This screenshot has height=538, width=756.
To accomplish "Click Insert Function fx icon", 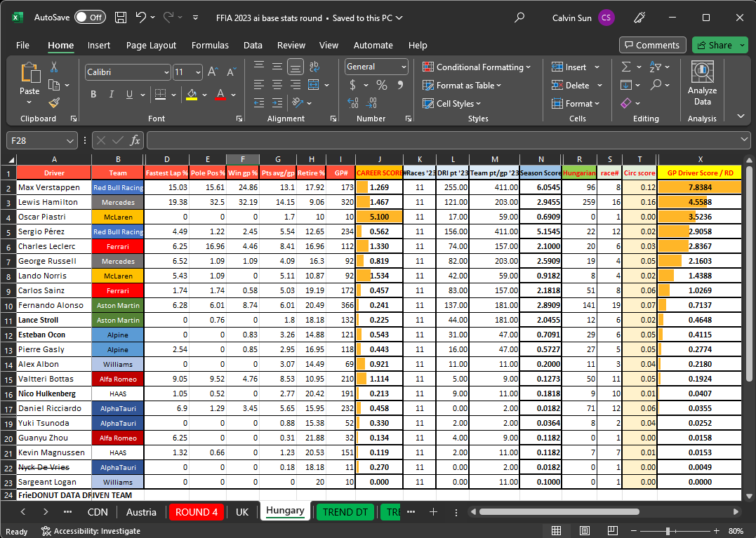I will (135, 140).
